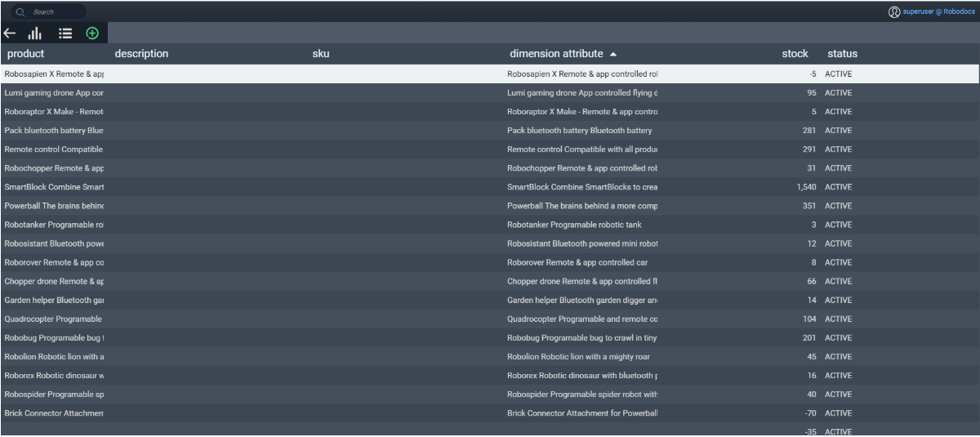This screenshot has height=437, width=980.
Task: Click stock value 291 for Remote control
Action: [809, 149]
